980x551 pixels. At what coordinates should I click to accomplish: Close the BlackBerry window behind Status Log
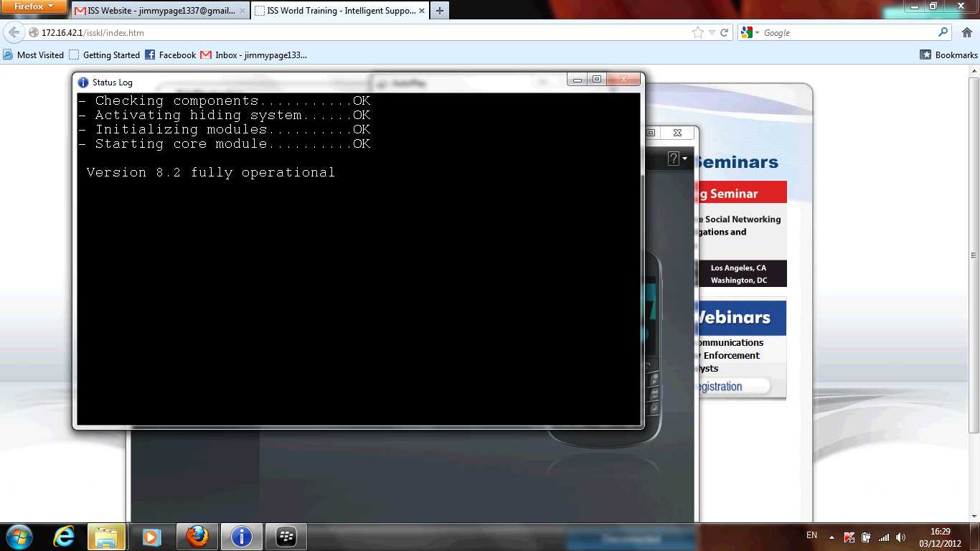[x=677, y=133]
